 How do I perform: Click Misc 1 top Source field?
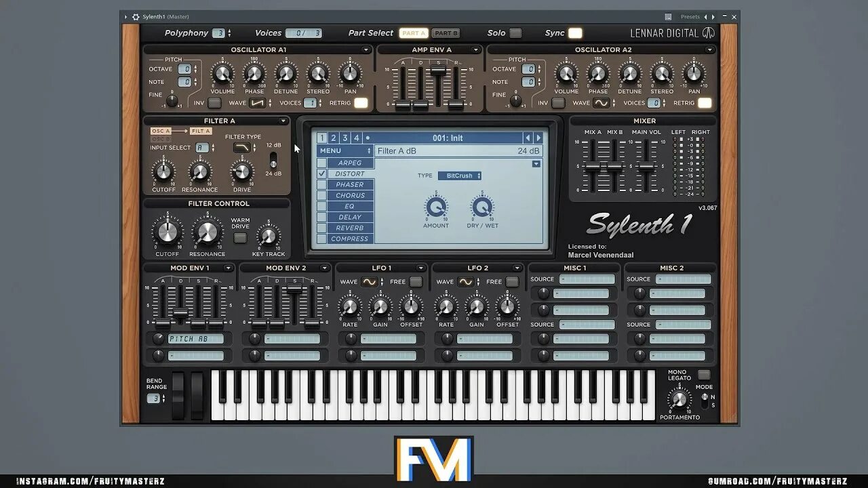coord(587,279)
